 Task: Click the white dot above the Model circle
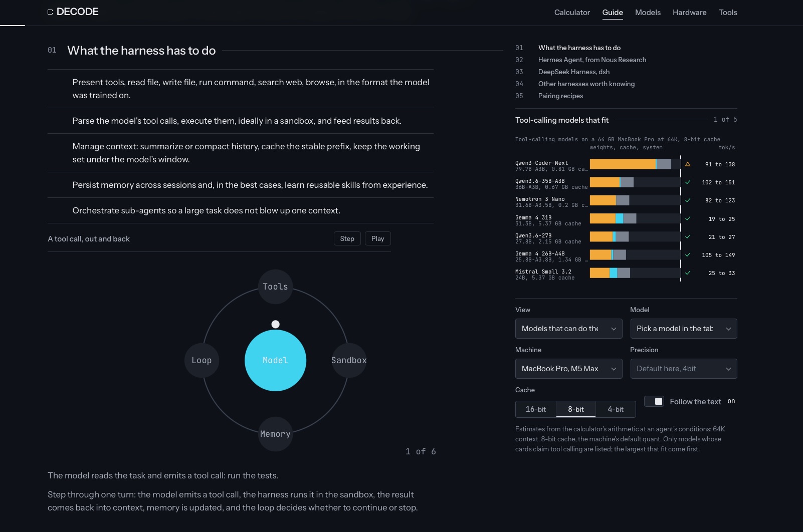click(x=275, y=324)
